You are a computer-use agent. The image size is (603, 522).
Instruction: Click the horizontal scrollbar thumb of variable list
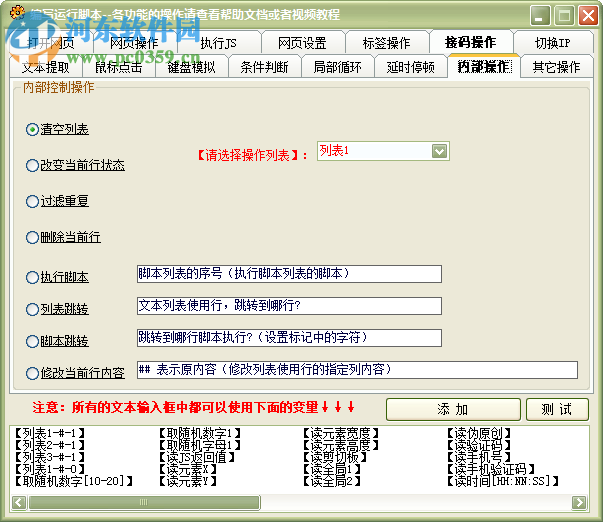pyautogui.click(x=144, y=502)
